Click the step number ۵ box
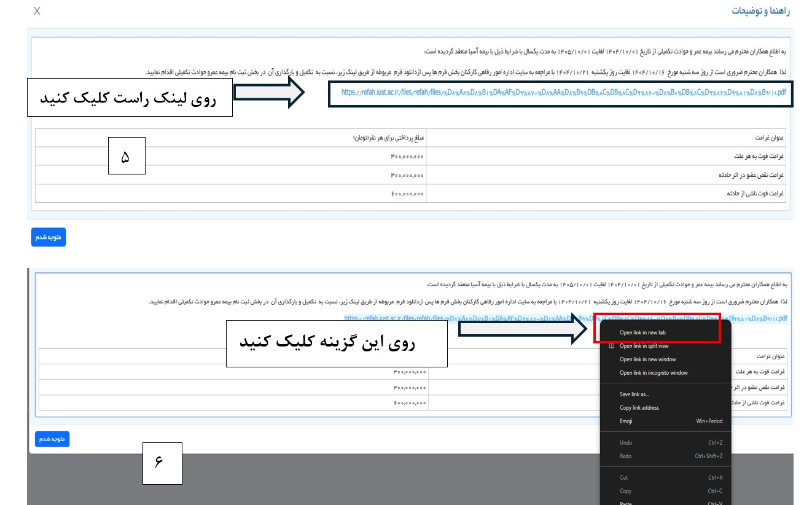This screenshot has height=505, width=812. 126,157
